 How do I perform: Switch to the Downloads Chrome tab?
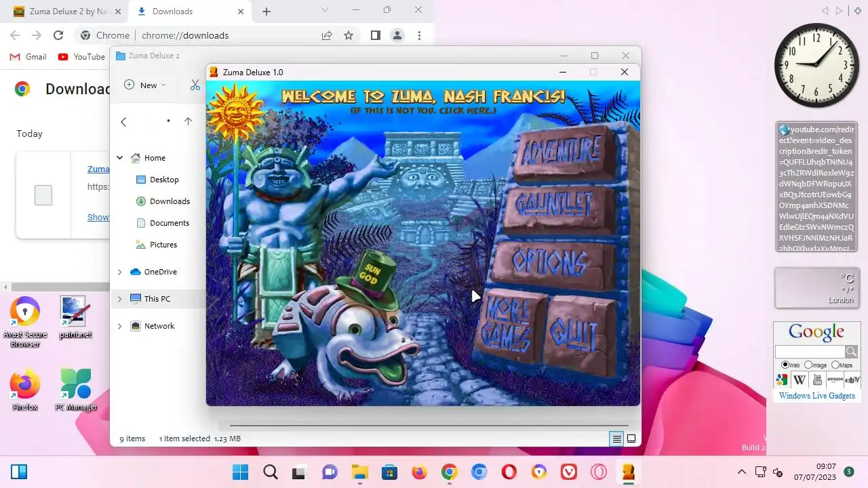pyautogui.click(x=190, y=12)
